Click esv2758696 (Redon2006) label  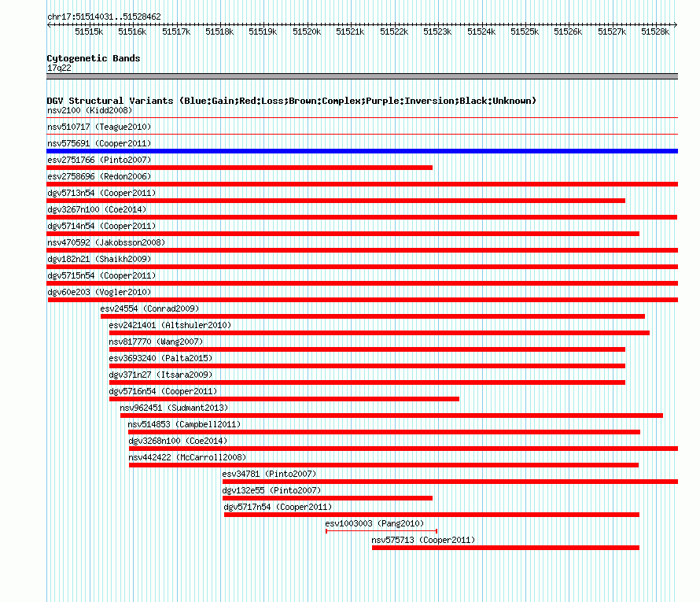point(99,176)
